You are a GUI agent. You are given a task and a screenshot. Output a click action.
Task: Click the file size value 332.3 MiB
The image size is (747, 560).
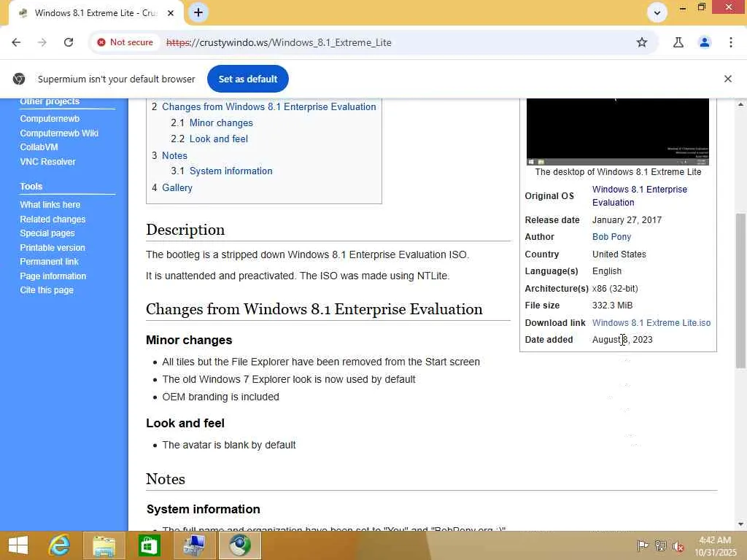tap(612, 306)
